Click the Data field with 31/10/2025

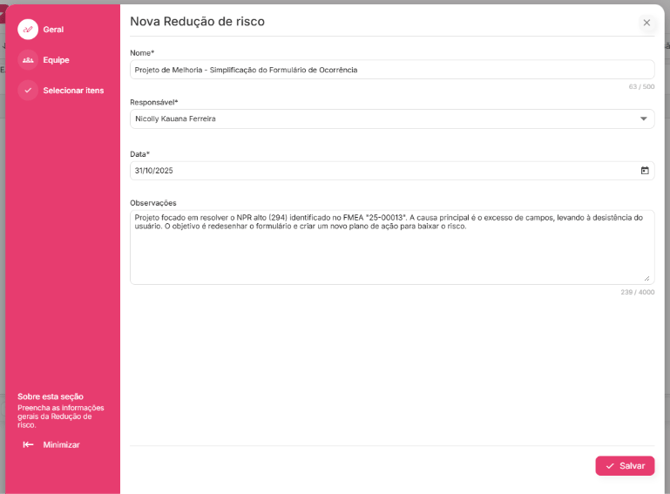[x=380, y=170]
